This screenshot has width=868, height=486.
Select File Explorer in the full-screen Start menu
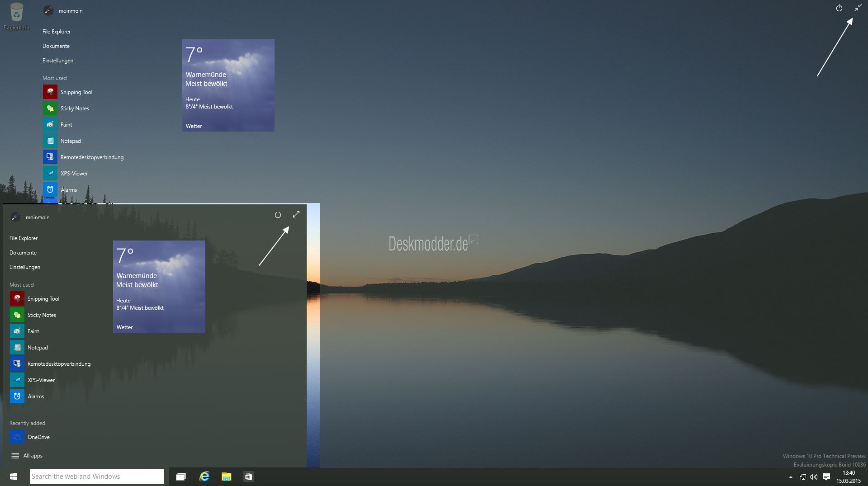pos(57,32)
